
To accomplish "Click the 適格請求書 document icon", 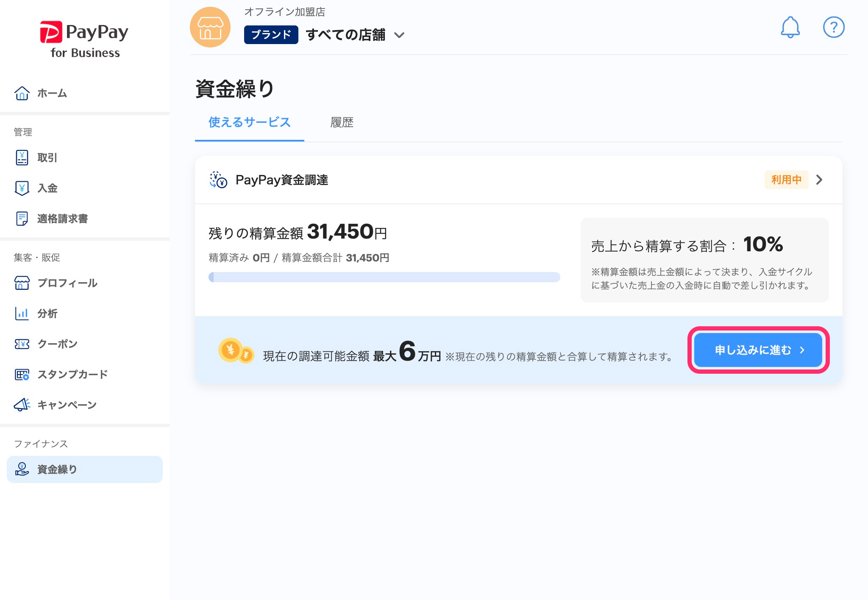I will [22, 219].
